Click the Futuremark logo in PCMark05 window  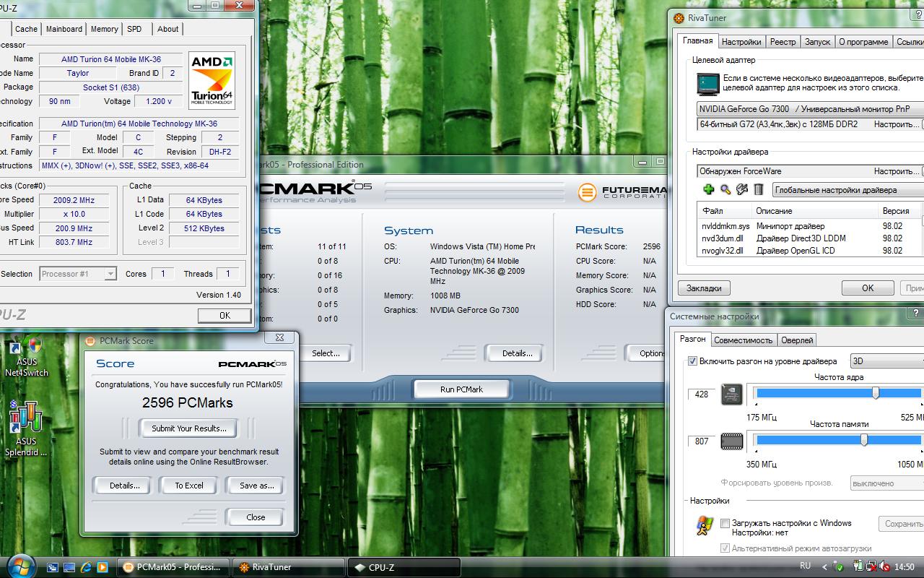622,191
